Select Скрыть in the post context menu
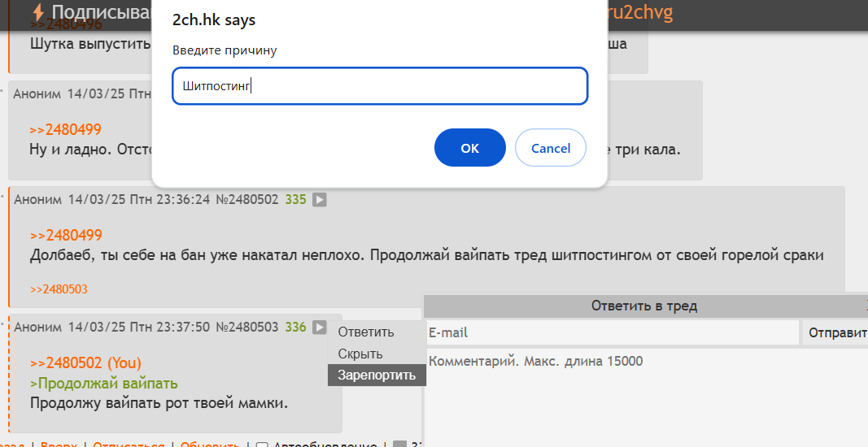Viewport: 868px width, 447px height. coord(360,354)
